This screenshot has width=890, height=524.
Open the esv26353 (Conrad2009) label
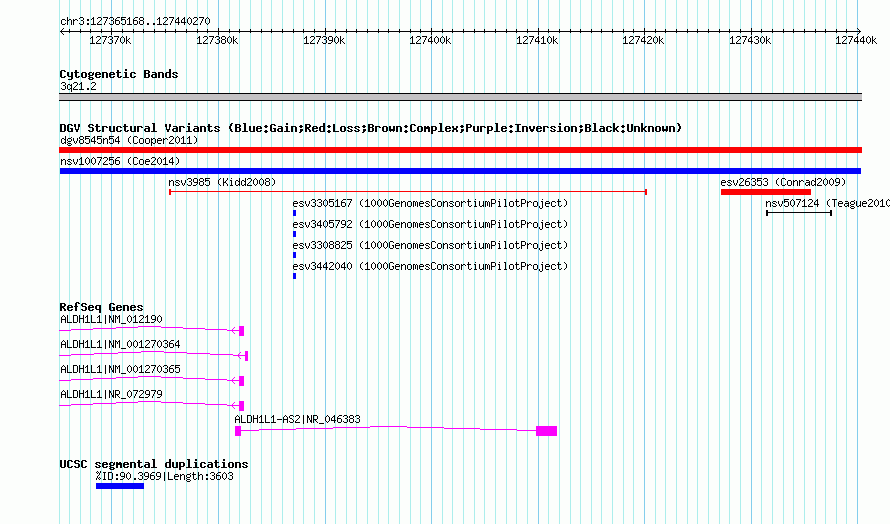783,182
